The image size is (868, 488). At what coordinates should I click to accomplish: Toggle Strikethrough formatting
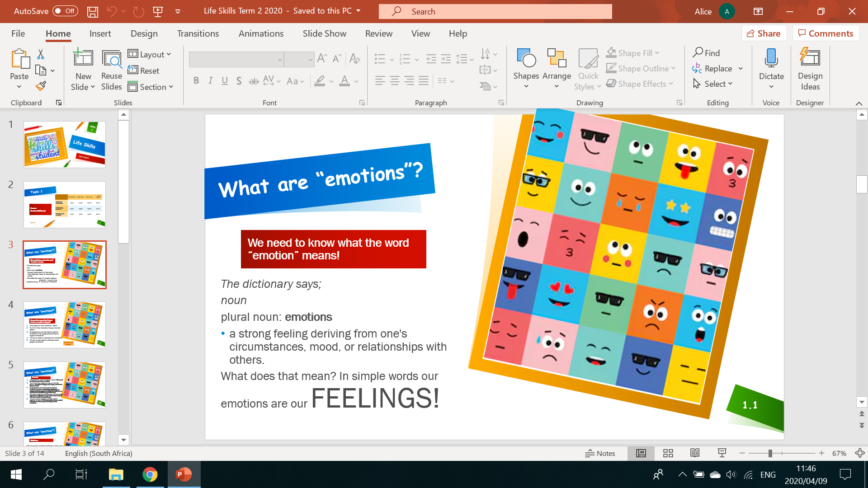coord(254,81)
